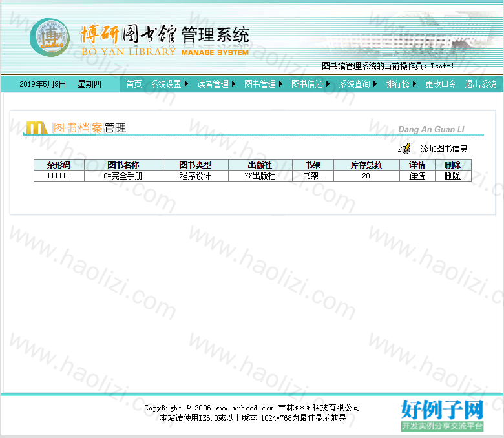Expand the arrow next to 系统查询
This screenshot has width=504, height=438.
point(375,84)
